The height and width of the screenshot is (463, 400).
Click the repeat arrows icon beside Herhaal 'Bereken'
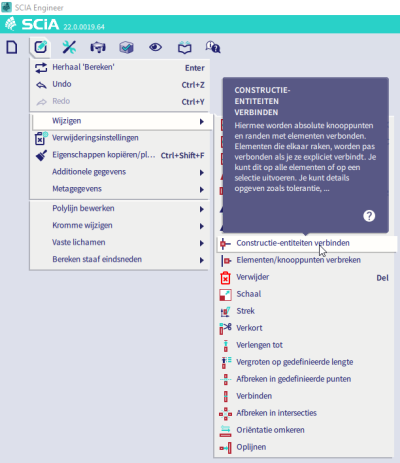[x=41, y=68]
